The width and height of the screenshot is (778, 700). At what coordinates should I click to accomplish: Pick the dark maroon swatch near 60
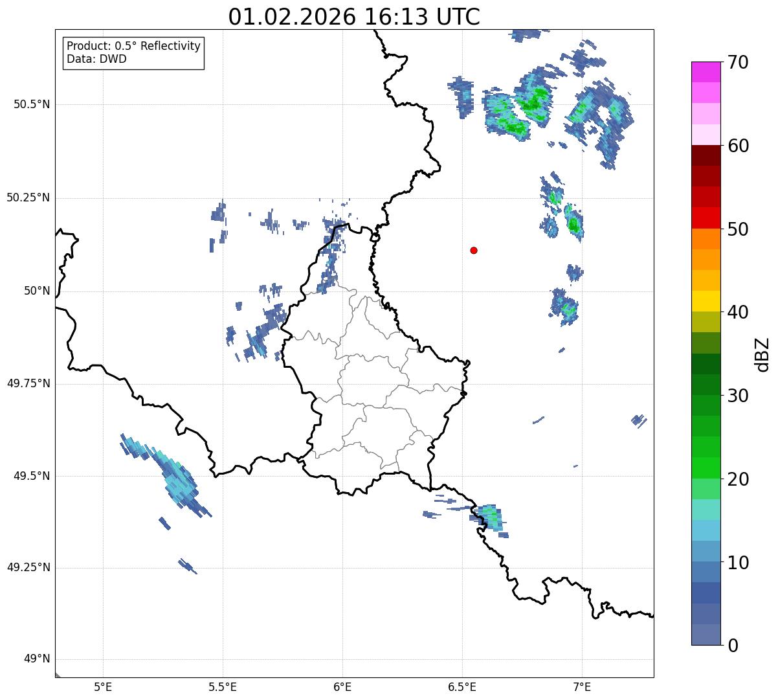706,155
